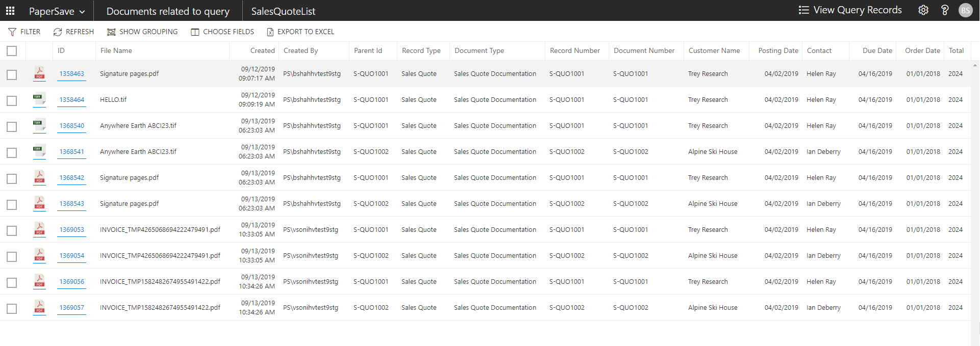Click Export to Excel toolbar button
The image size is (980, 346).
[x=300, y=32]
